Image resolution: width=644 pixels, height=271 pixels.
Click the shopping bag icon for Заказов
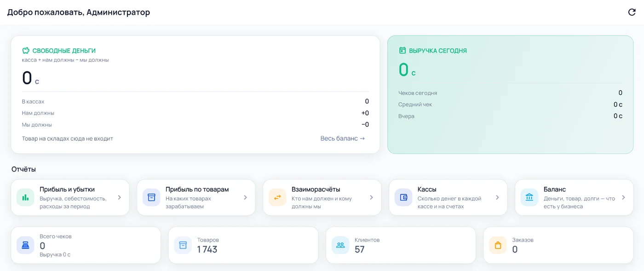pyautogui.click(x=498, y=245)
